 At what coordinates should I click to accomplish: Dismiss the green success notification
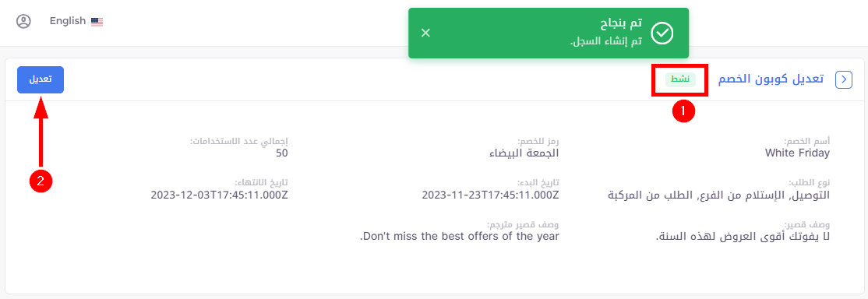pos(425,33)
